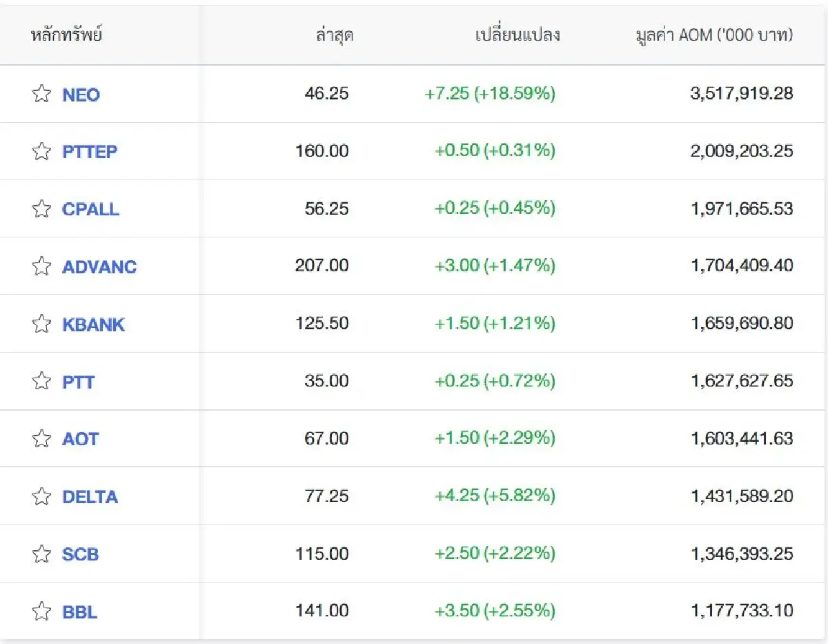Screen dimensions: 828x644
Task: Toggle the DELTA watchlist star
Action: coord(41,496)
